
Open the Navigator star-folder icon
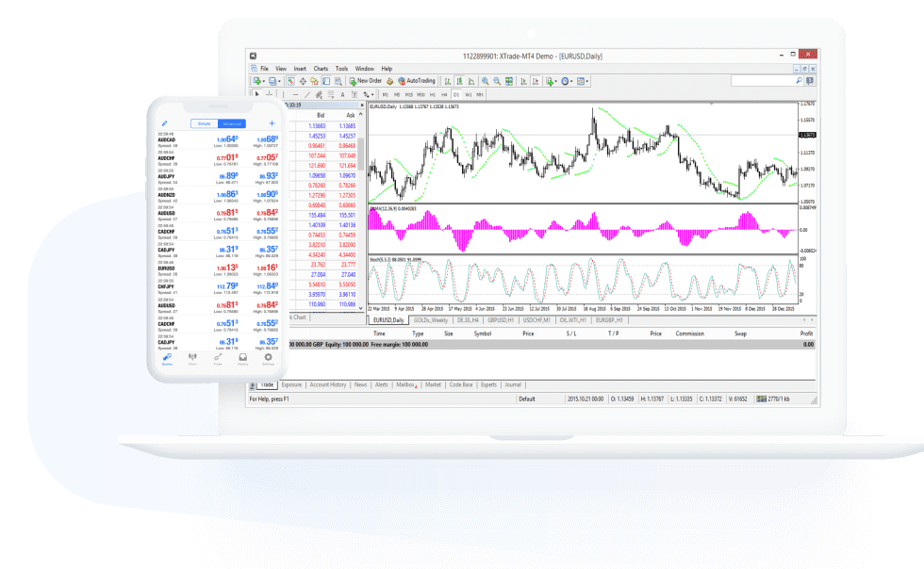pos(314,81)
